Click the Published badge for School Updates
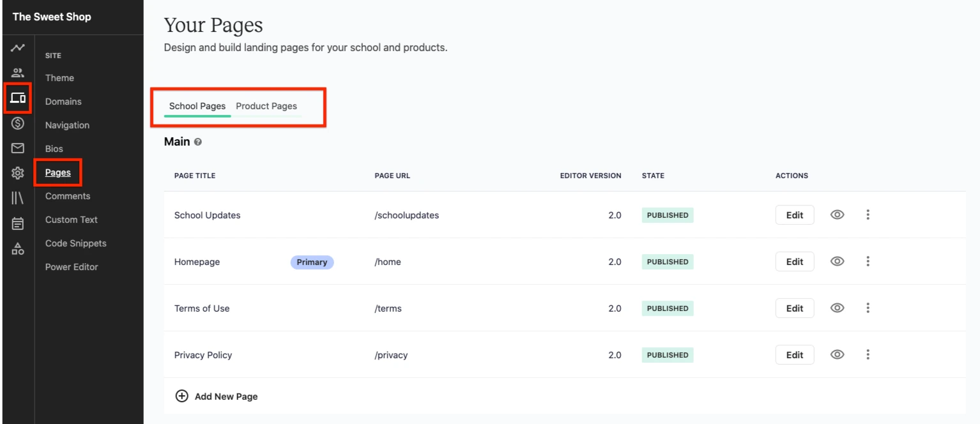This screenshot has width=980, height=424. coord(668,215)
